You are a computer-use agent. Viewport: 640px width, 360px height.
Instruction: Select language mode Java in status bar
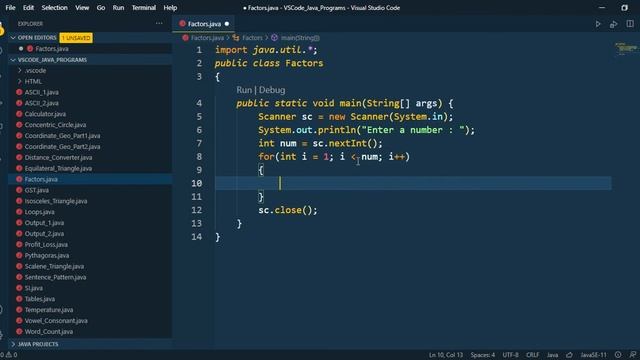coord(552,355)
